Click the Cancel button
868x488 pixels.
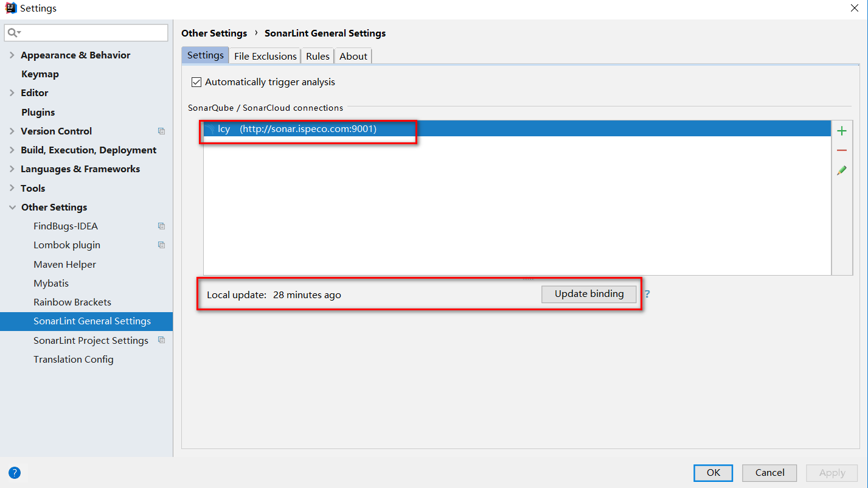[x=769, y=473]
